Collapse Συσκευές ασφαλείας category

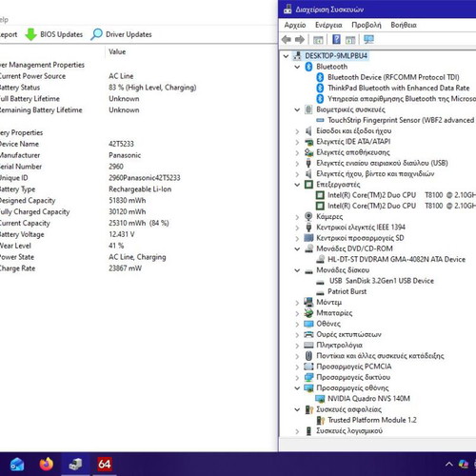click(297, 409)
